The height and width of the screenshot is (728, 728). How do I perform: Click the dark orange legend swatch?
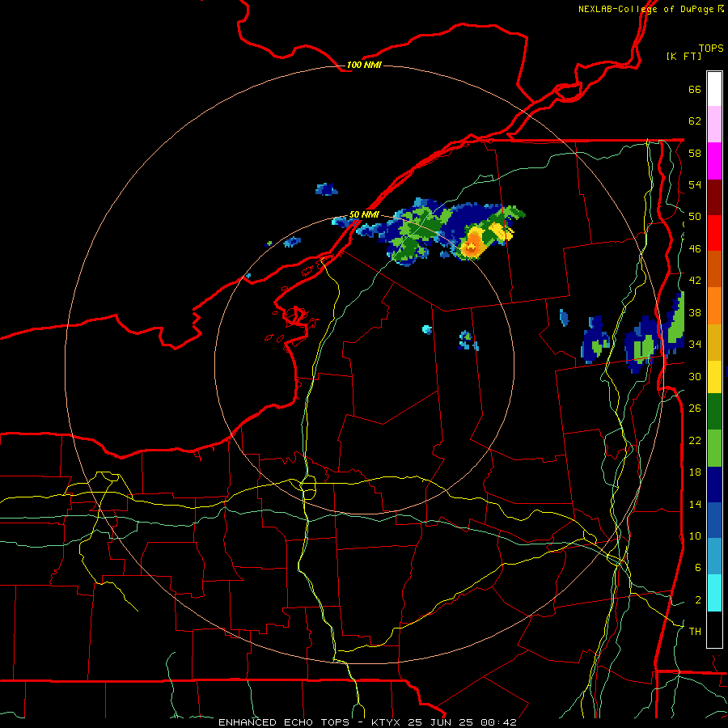click(x=714, y=269)
